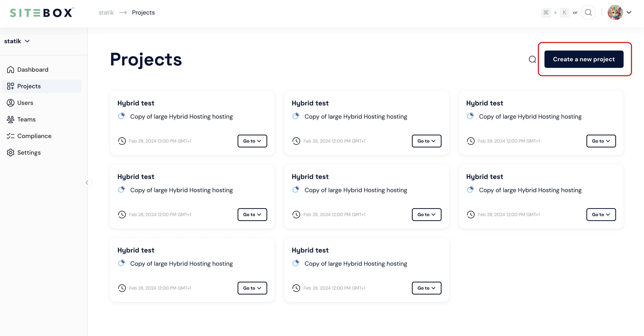This screenshot has width=644, height=336.
Task: Click the Dashboard sidebar icon
Action: (11, 69)
